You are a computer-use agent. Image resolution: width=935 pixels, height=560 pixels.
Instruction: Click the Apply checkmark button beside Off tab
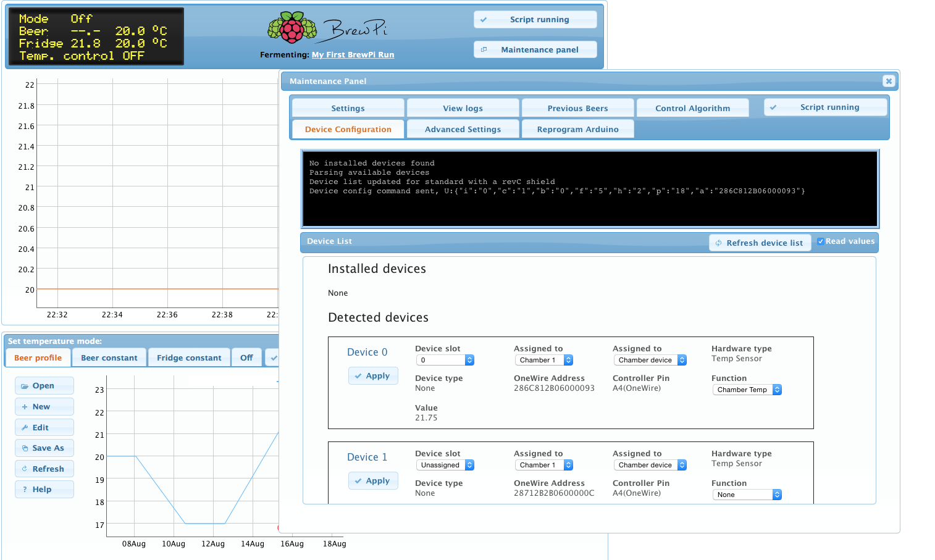[x=272, y=357]
